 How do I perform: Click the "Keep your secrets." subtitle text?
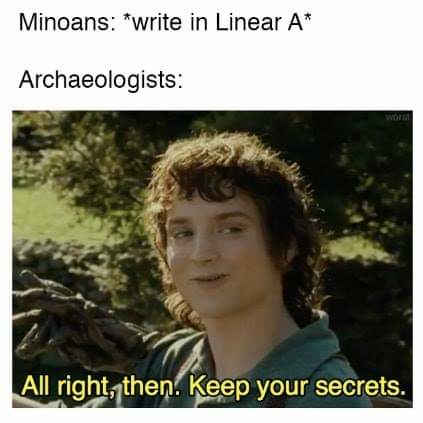coord(299,387)
